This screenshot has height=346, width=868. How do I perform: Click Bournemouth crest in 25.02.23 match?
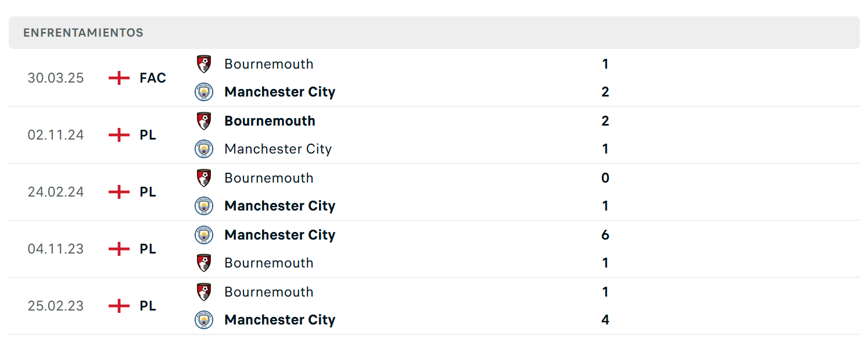click(204, 292)
